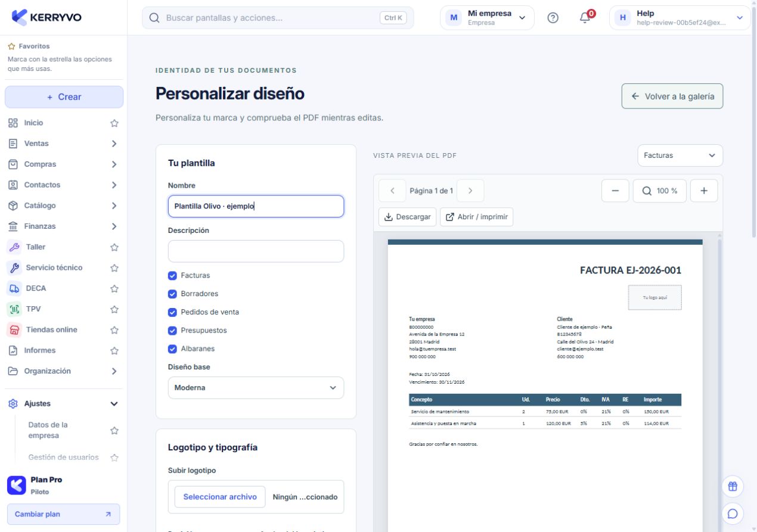Open Gestión de usuarios settings
This screenshot has width=757, height=532.
click(x=64, y=458)
